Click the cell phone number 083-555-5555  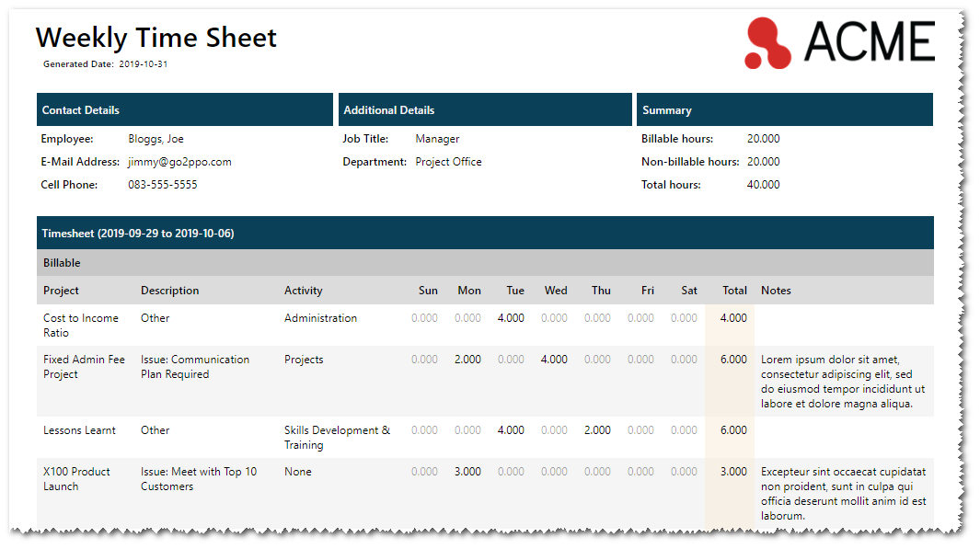162,185
